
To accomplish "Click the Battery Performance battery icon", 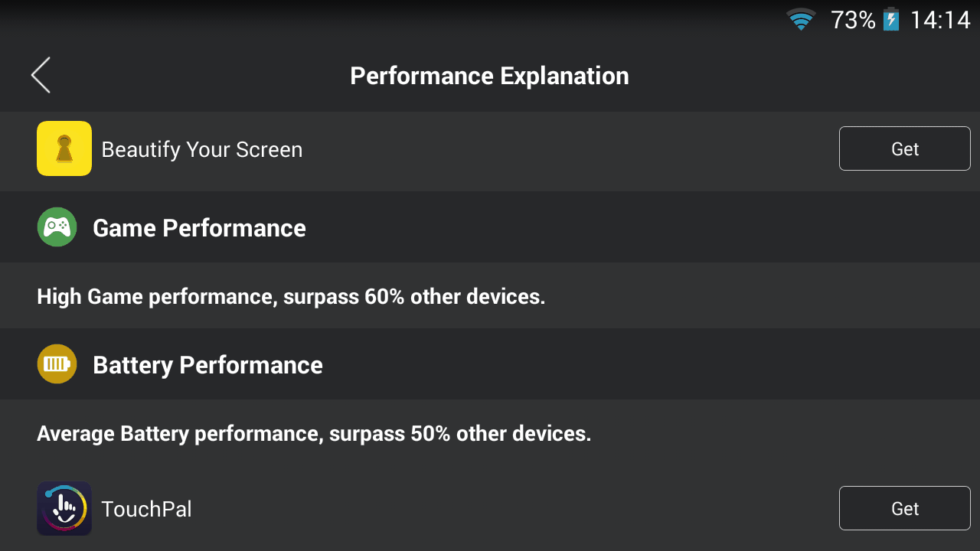I will [x=57, y=364].
